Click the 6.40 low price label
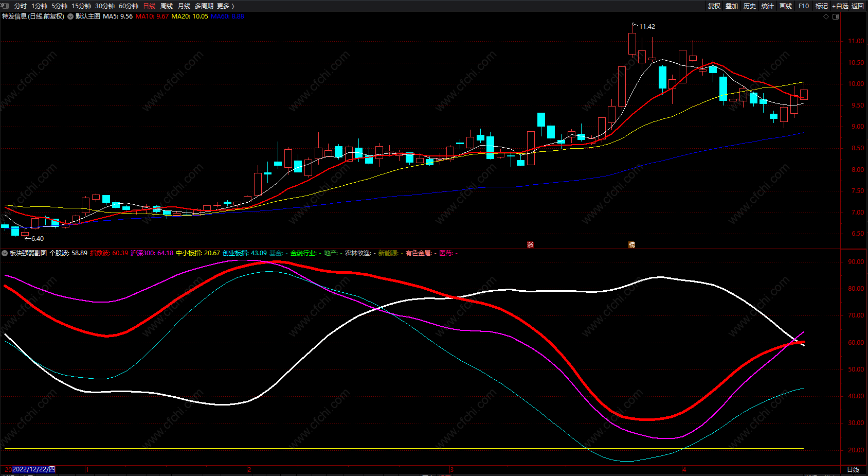 click(x=38, y=239)
